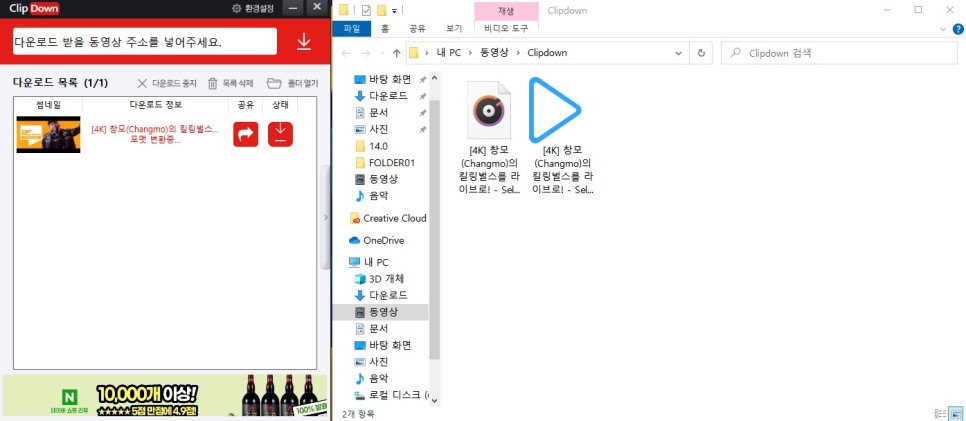Click the 상태 column header
This screenshot has height=421, width=966.
click(280, 105)
